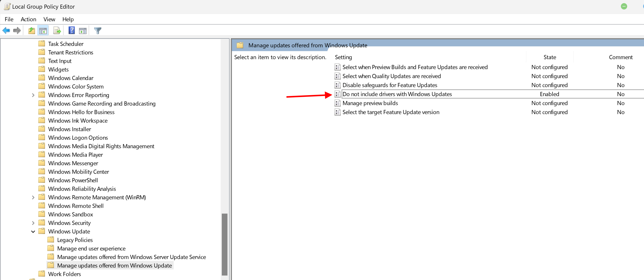644x280 pixels.
Task: Click the tree pane vertical scrollbar thumb
Action: [x=224, y=244]
